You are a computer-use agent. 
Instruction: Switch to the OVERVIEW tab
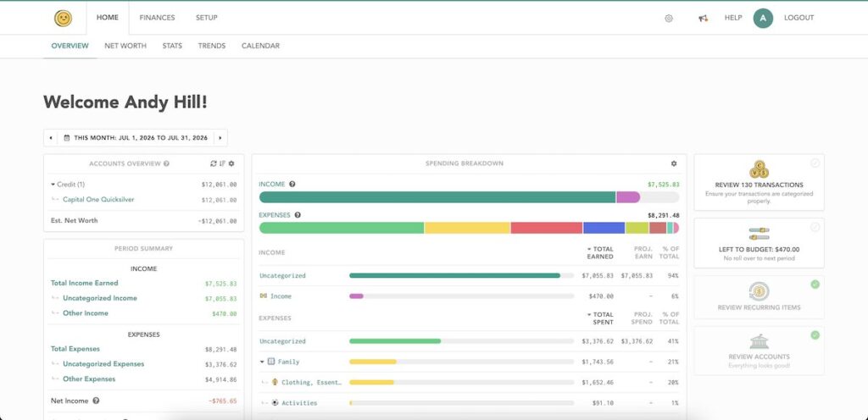pos(70,46)
